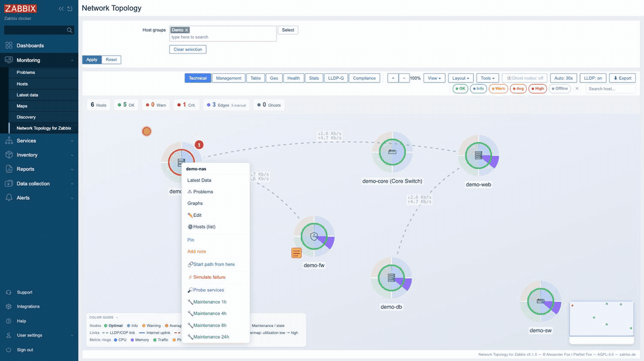Switch to the Geo tab
644x361 pixels.
click(x=274, y=78)
